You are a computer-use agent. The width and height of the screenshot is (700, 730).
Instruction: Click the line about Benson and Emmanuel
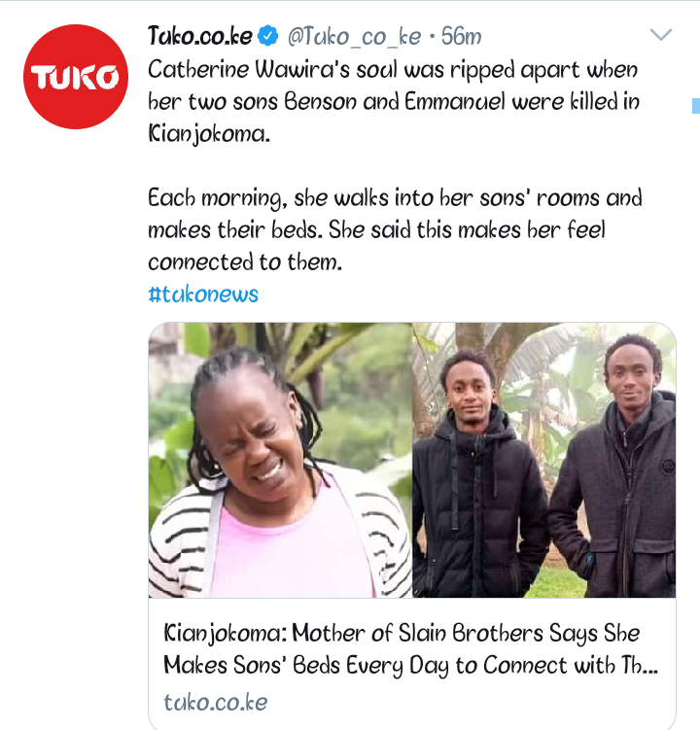click(x=394, y=102)
